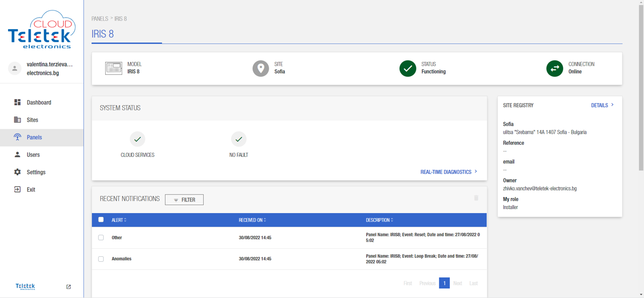
Task: Check the 'Other' alert row checkbox
Action: pos(101,238)
